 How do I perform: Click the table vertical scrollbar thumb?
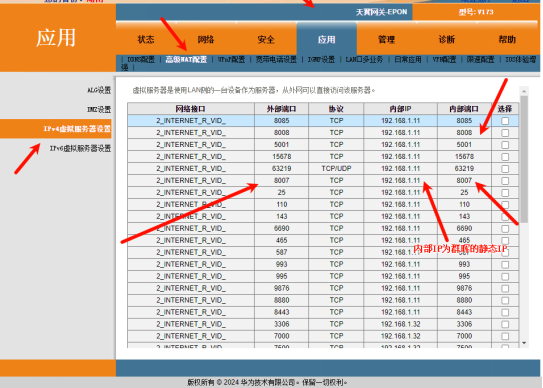(x=524, y=159)
